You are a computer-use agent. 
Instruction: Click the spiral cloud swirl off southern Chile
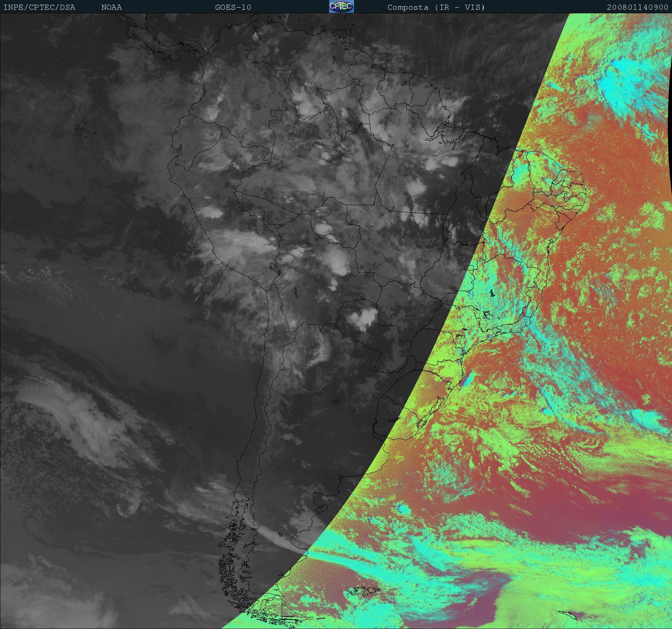click(126, 506)
